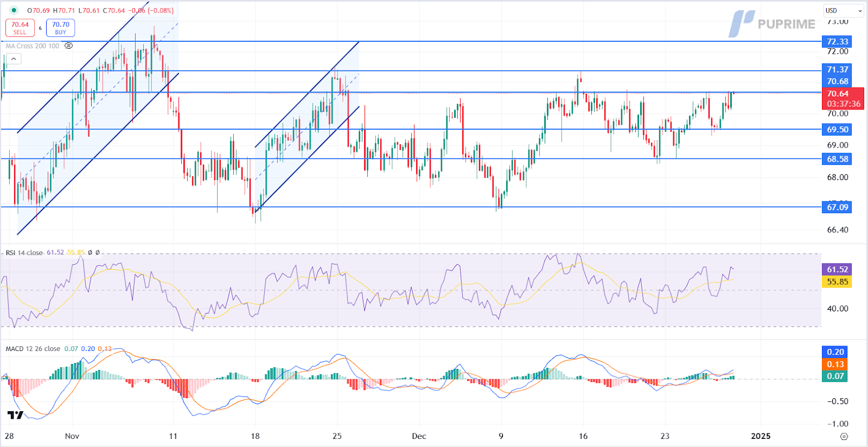Click the −0.50 MACD scale tick
The image size is (868, 447).
tap(838, 401)
